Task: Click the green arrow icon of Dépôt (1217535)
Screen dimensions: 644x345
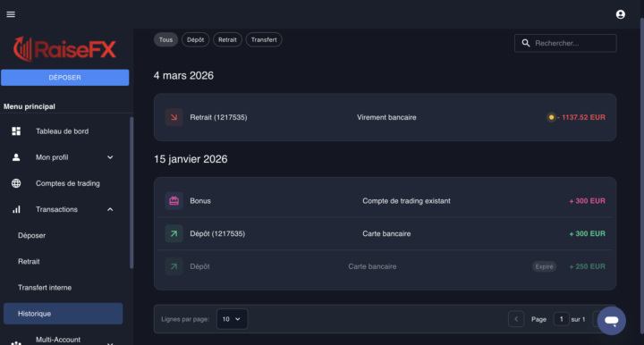Action: 174,234
